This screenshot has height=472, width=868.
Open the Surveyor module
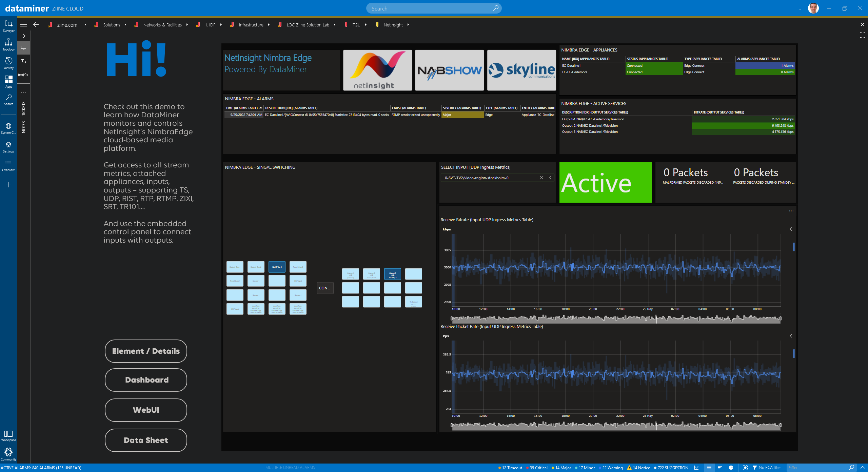tap(8, 26)
